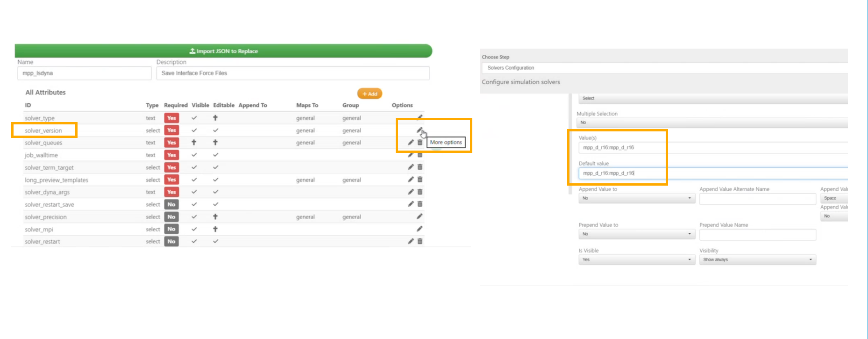Delete the solver_queues attribute via trash icon
The image size is (868, 339).
point(420,142)
